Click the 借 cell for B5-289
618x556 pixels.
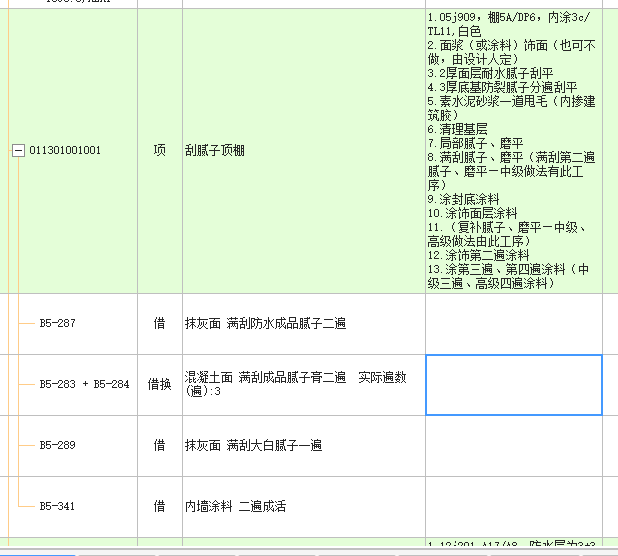160,446
